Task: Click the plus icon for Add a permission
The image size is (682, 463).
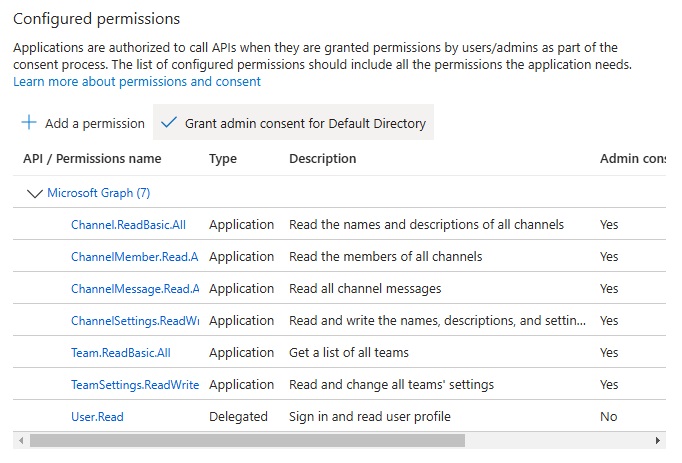Action: point(29,123)
